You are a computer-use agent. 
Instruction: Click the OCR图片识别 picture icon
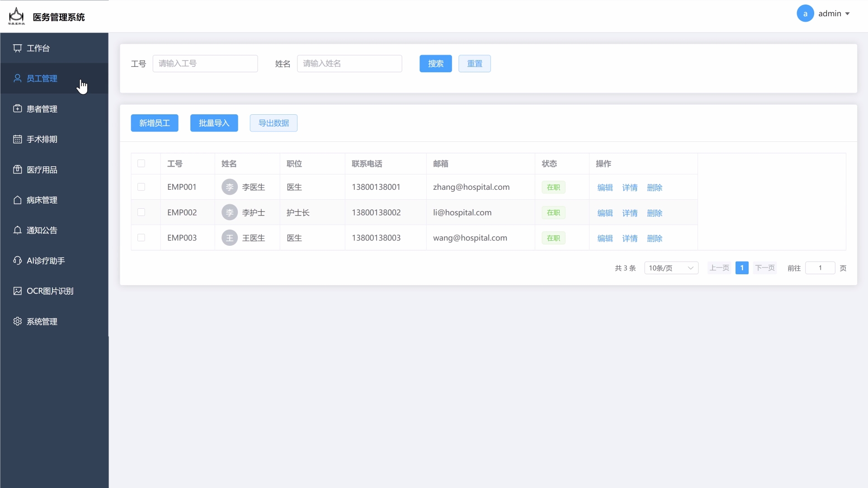coord(17,291)
